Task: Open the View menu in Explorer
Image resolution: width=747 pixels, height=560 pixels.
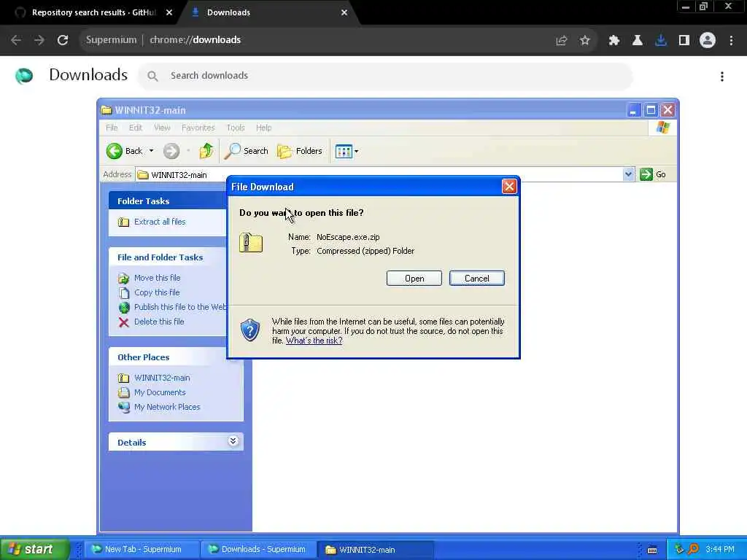Action: pyautogui.click(x=162, y=128)
